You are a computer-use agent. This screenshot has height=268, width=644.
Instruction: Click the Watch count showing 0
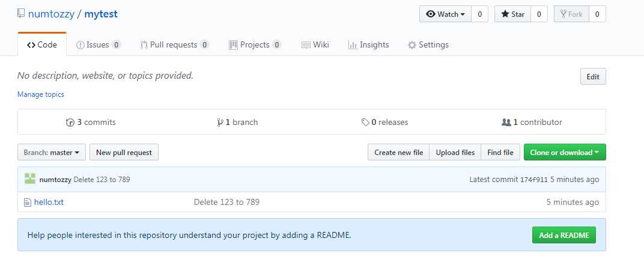tap(479, 14)
